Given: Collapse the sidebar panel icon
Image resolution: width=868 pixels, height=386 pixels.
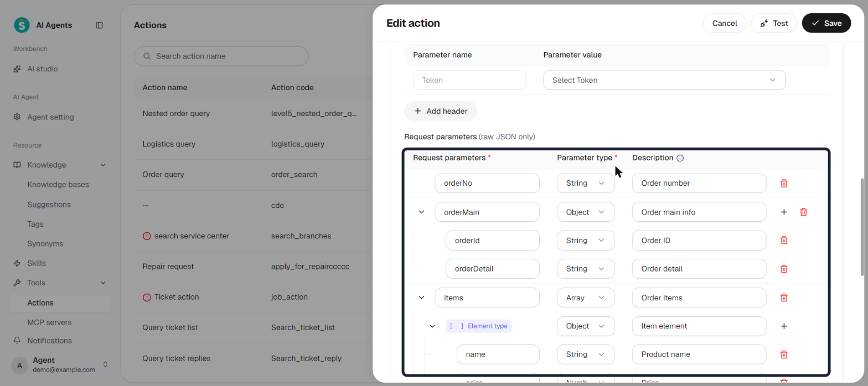Looking at the screenshot, I should (x=100, y=25).
